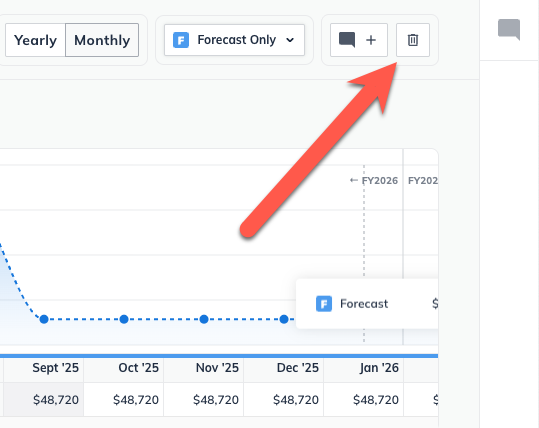Click the Nov '25 forecast data point
Viewport: 539px width, 428px height.
(204, 319)
